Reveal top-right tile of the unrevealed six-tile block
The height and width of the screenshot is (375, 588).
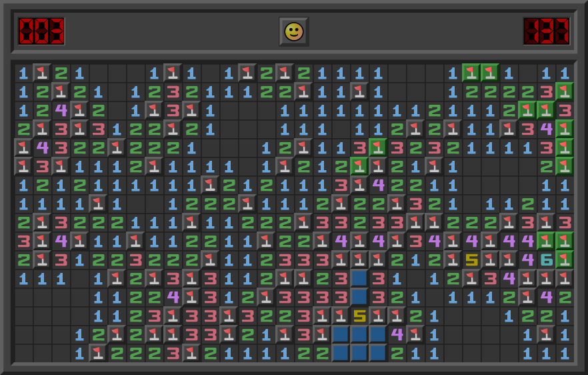[x=378, y=334]
